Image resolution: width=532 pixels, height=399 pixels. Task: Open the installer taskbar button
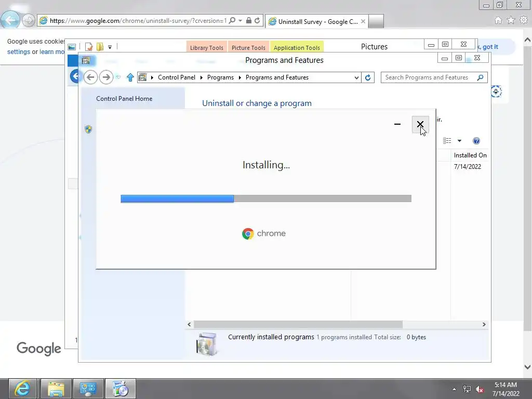click(x=120, y=389)
